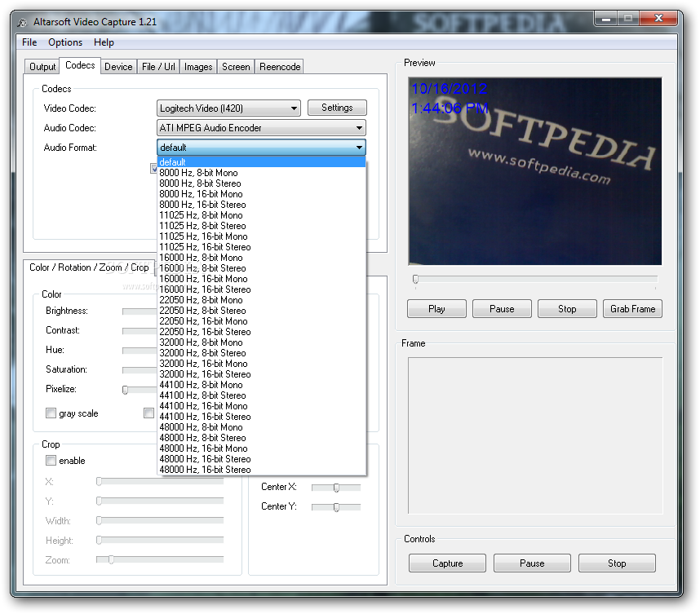Minimize the Altarsoft Video Capture window

(606, 18)
